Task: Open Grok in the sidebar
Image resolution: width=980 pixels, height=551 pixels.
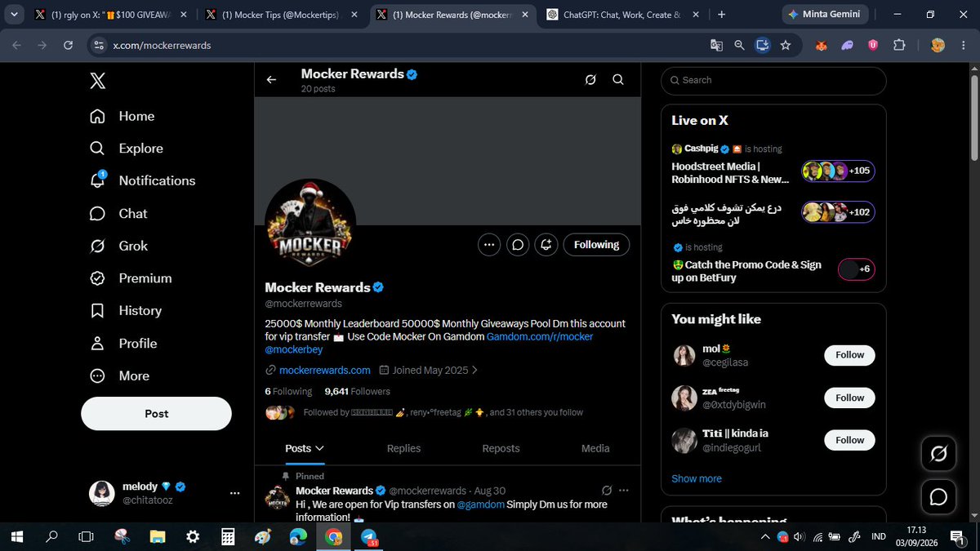Action: pos(119,246)
